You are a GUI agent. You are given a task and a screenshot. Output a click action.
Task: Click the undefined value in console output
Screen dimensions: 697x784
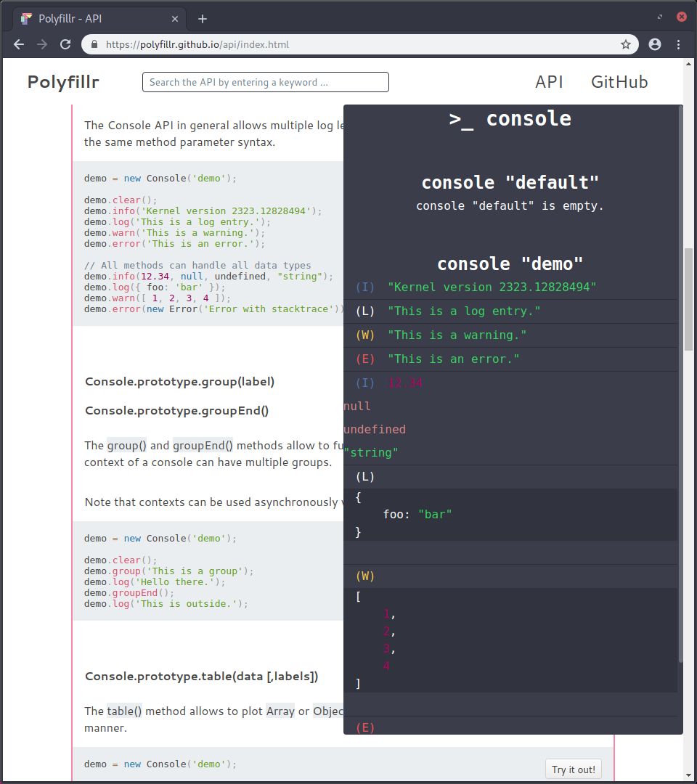375,430
